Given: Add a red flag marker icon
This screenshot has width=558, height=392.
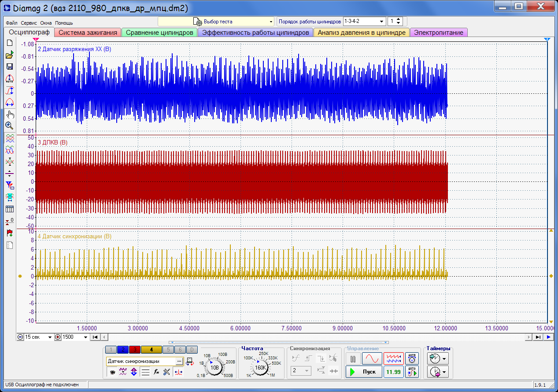Looking at the screenshot, I should coord(9,233).
